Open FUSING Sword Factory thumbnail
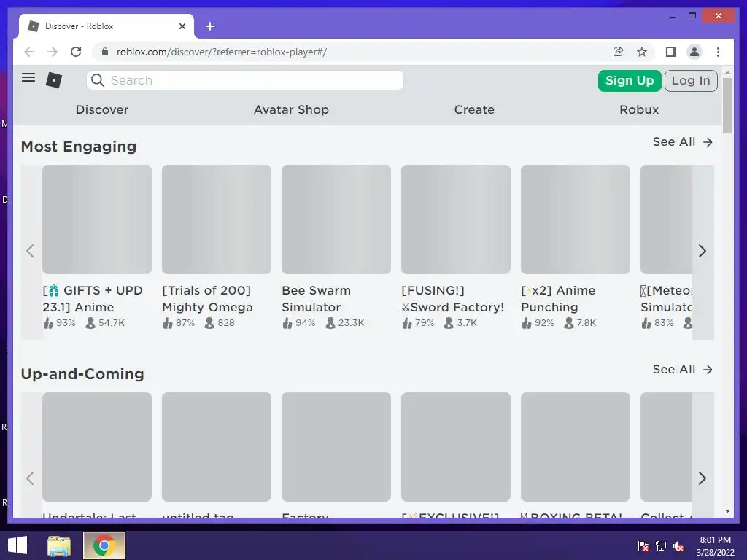This screenshot has height=560, width=747. coord(456,219)
